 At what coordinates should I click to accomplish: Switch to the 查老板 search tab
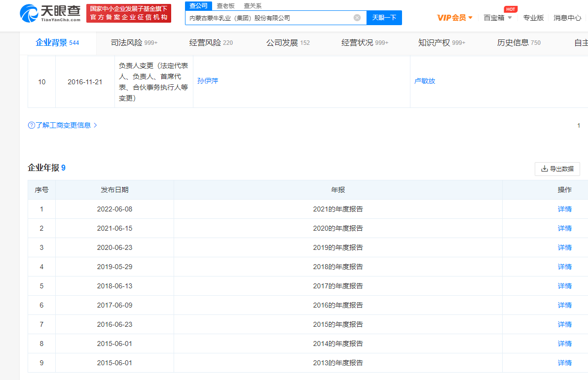click(226, 5)
